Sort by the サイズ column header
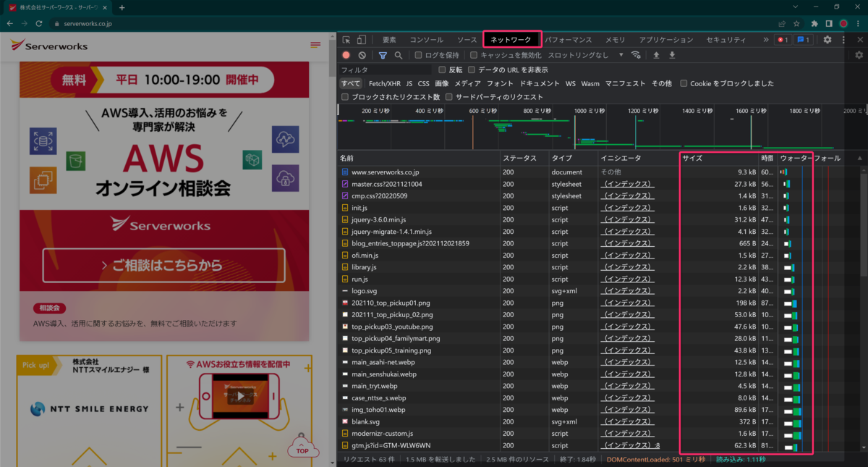This screenshot has width=868, height=467. [x=719, y=158]
